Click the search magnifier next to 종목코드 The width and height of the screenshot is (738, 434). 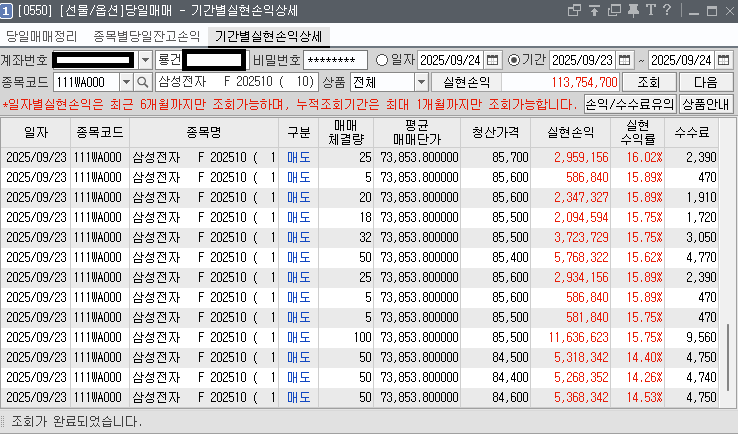pyautogui.click(x=143, y=82)
